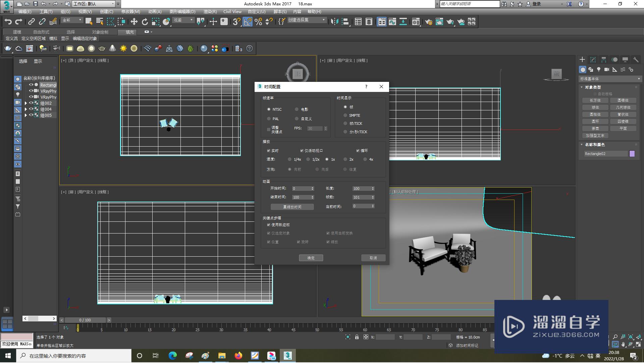Activate the Select and Scale tool
The width and height of the screenshot is (644, 363).
point(155,22)
